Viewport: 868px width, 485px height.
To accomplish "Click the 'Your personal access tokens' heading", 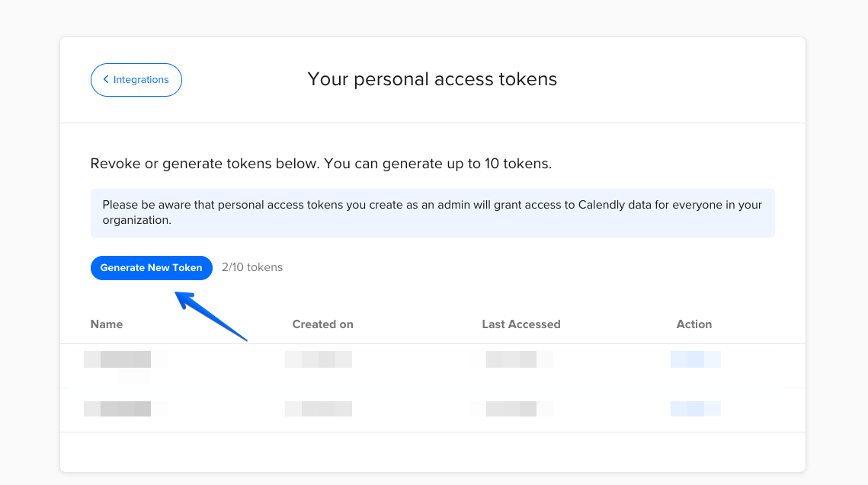I will tap(432, 79).
